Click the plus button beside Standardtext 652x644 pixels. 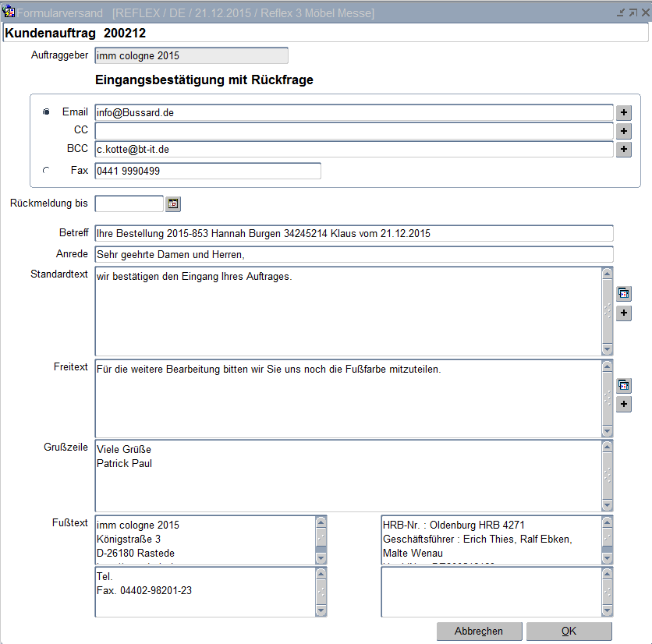tap(624, 313)
